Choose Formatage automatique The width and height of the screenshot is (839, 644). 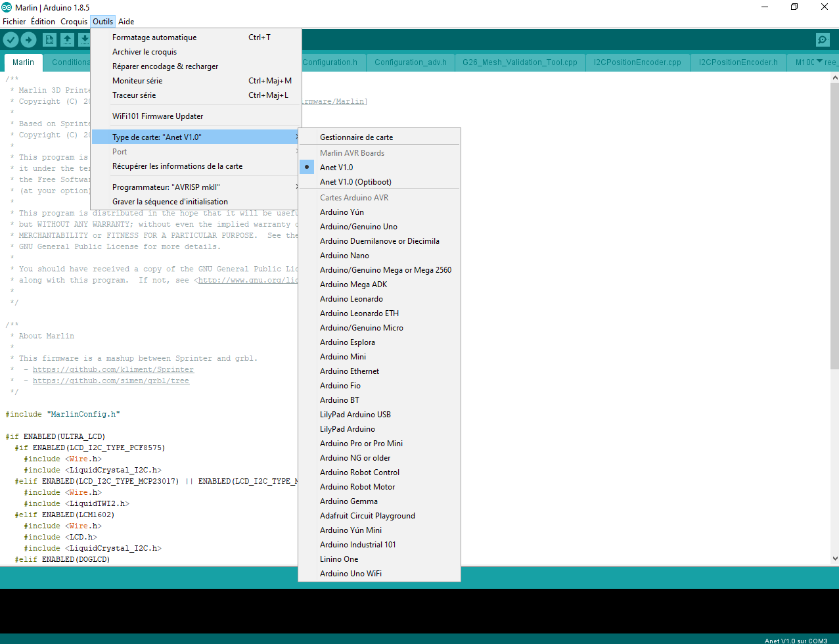click(196, 37)
